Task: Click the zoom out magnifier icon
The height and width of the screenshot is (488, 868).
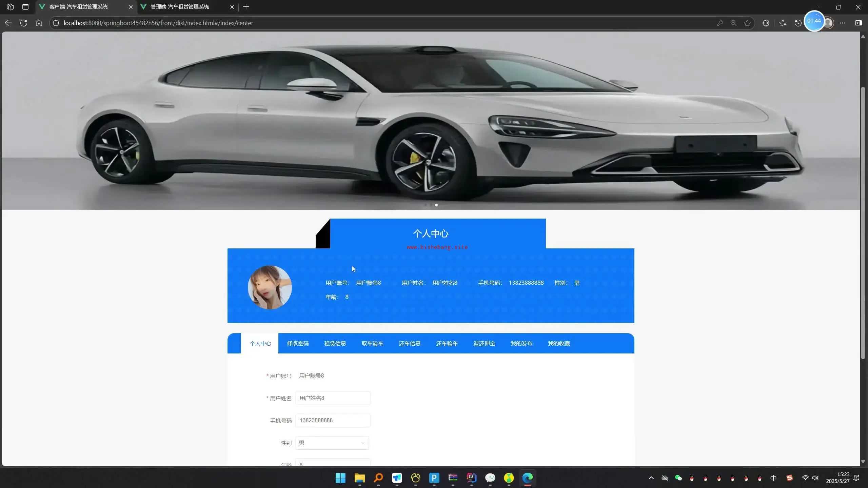Action: click(733, 23)
